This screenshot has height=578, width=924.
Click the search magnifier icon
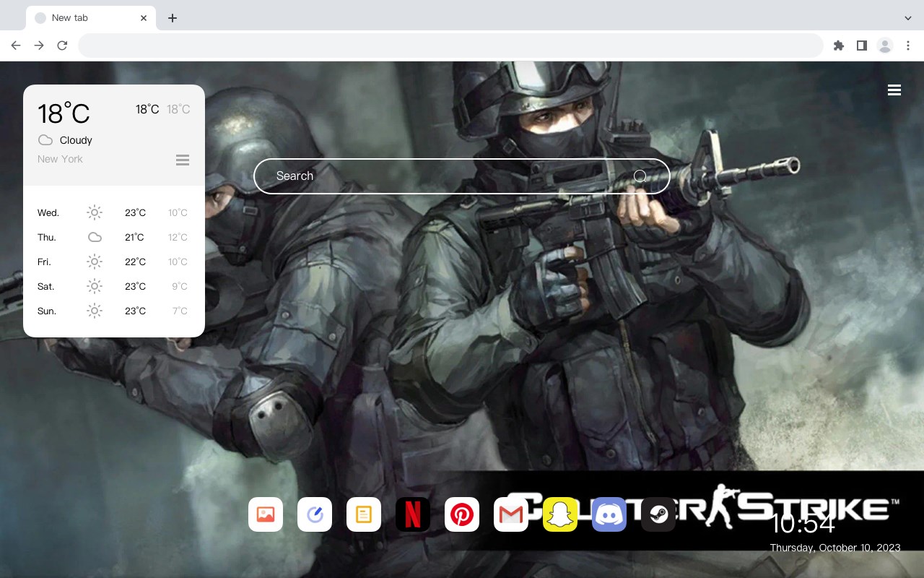click(640, 176)
